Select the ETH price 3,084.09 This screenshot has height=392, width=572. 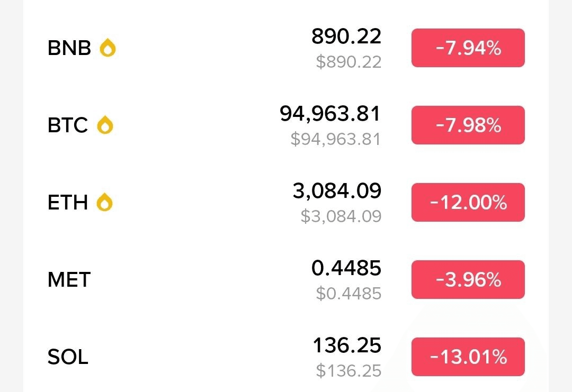coord(337,191)
